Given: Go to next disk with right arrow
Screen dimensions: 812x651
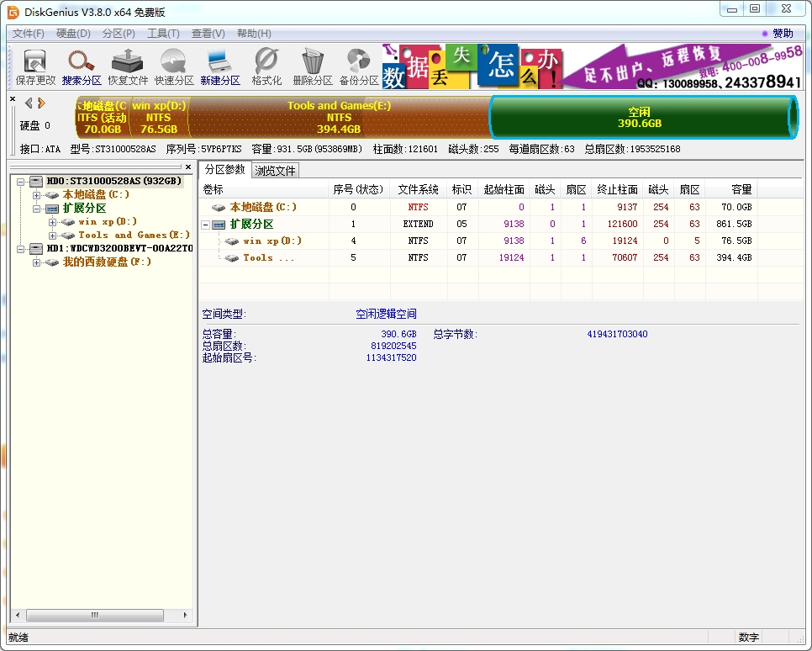Looking at the screenshot, I should [41, 103].
